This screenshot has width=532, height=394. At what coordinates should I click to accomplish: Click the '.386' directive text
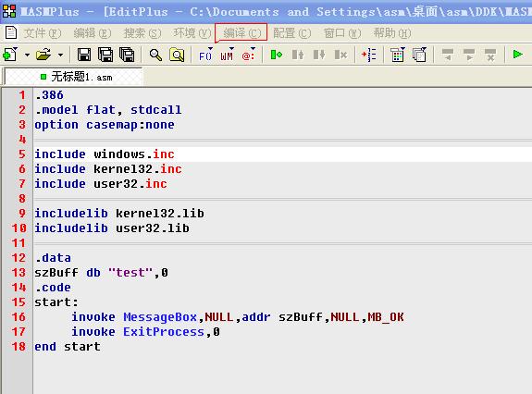49,95
